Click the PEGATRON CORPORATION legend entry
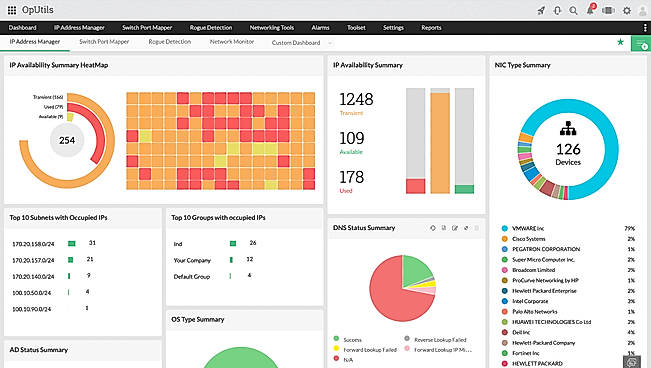This screenshot has width=651, height=368. (x=541, y=249)
